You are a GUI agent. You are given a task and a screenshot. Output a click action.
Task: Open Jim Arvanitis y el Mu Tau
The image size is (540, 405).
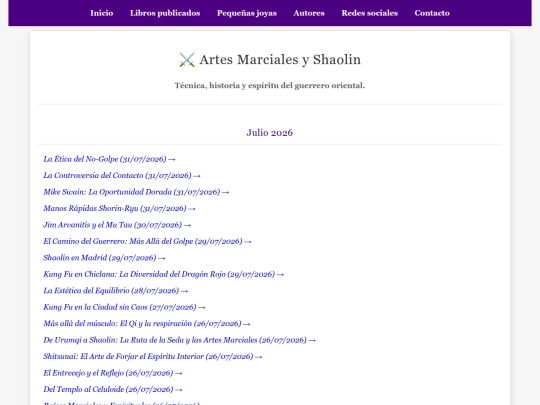point(117,225)
